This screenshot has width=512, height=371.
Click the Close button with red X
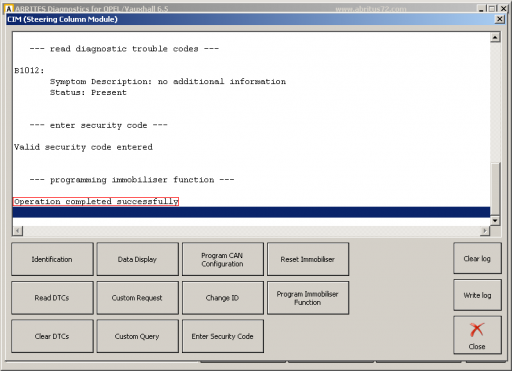[x=477, y=335]
